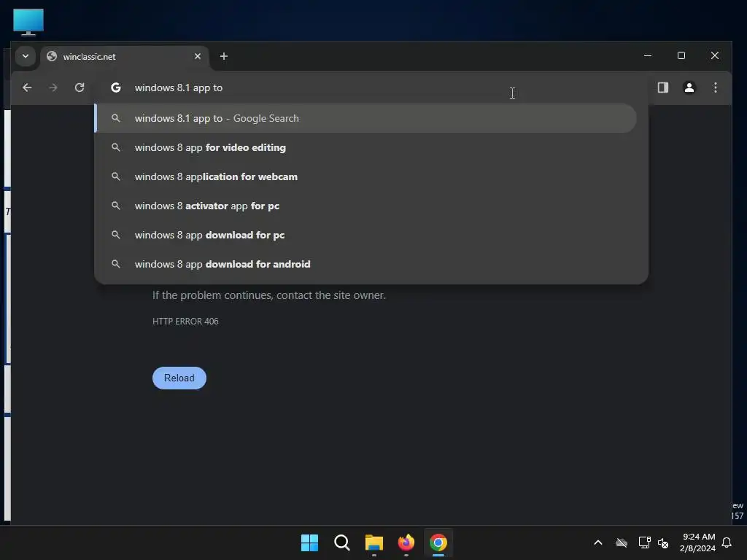This screenshot has height=560, width=747.
Task: Pick suggestion 'windows 8 app download for android'
Action: click(x=365, y=264)
